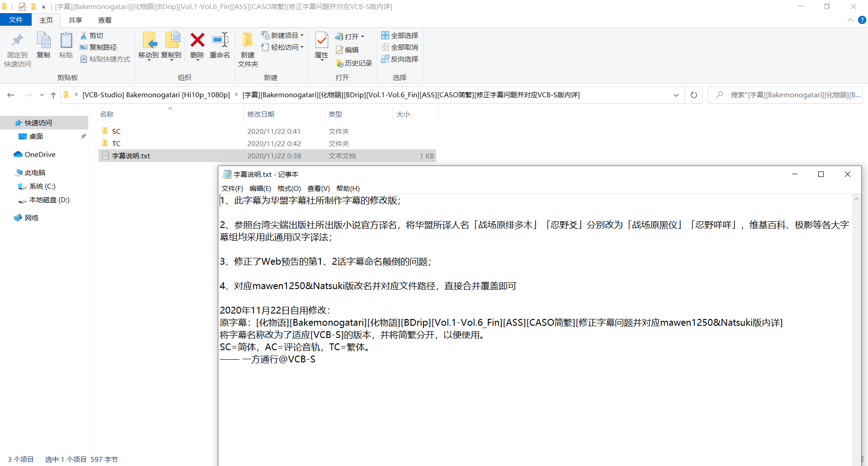Select the SC folder

[x=267, y=131]
